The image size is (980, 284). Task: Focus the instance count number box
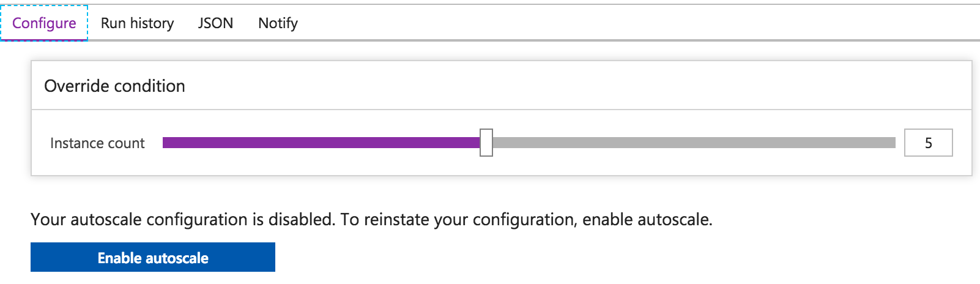coord(928,143)
